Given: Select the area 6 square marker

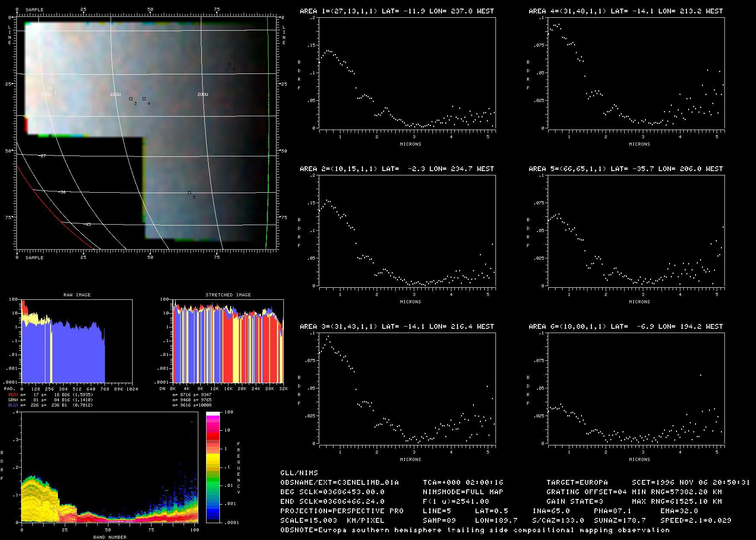Looking at the screenshot, I should click(229, 64).
